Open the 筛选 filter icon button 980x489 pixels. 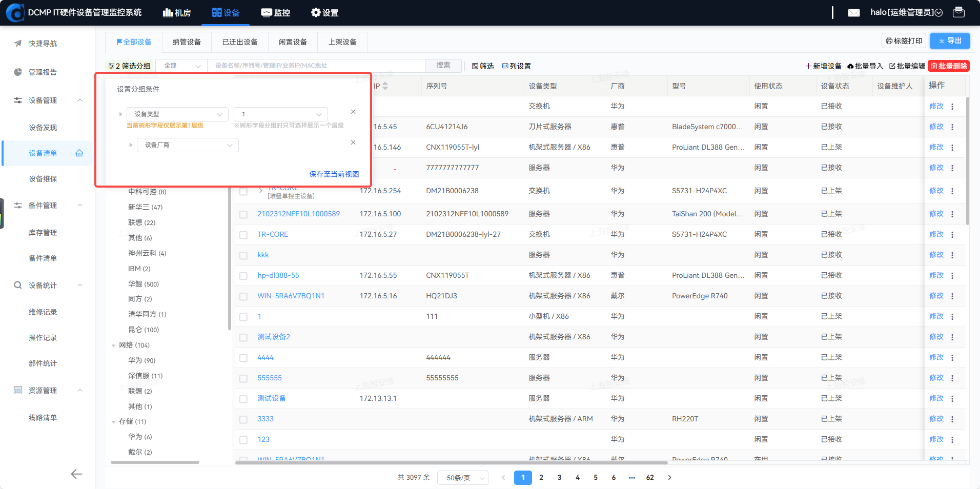point(483,66)
